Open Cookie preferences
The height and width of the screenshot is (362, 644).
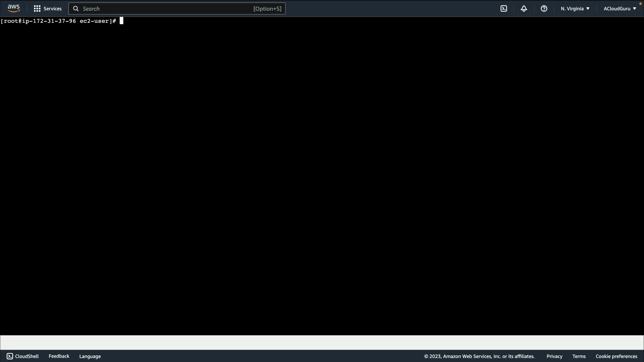click(x=616, y=356)
